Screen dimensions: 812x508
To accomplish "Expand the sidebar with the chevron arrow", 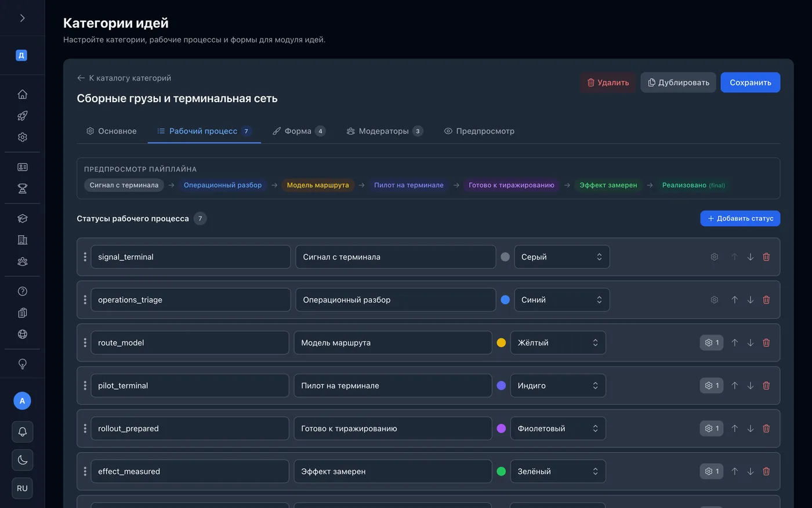I will tap(22, 18).
